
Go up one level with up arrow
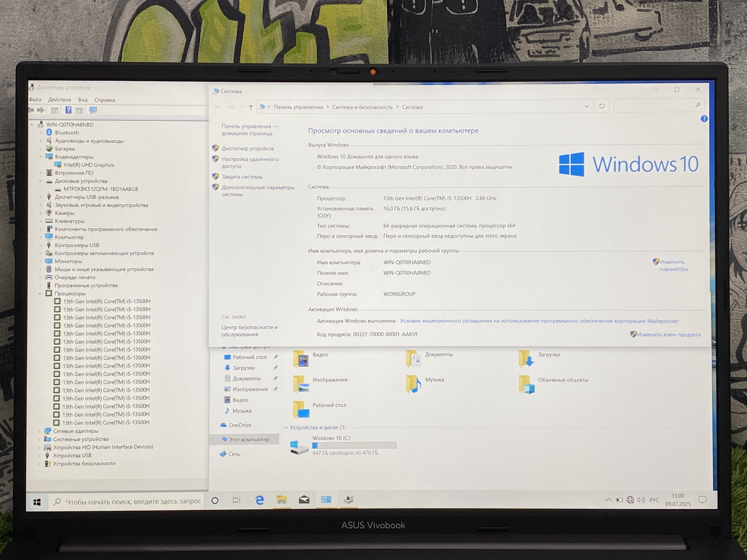click(x=251, y=107)
